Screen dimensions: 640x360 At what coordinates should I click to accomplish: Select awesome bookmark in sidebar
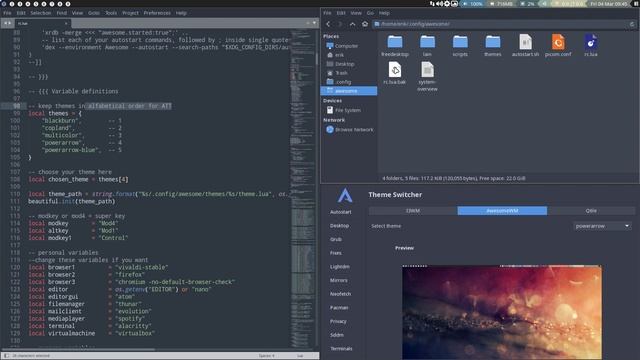point(349,91)
